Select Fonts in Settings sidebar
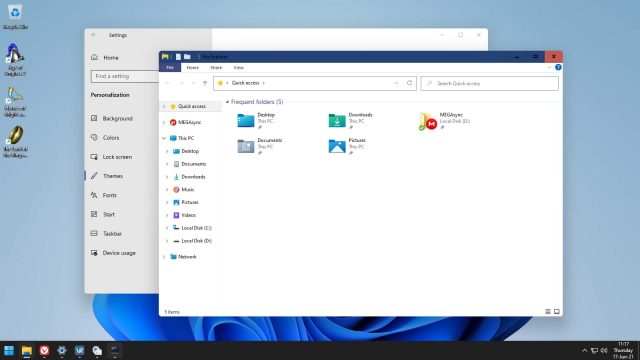The width and height of the screenshot is (640, 360). click(109, 195)
